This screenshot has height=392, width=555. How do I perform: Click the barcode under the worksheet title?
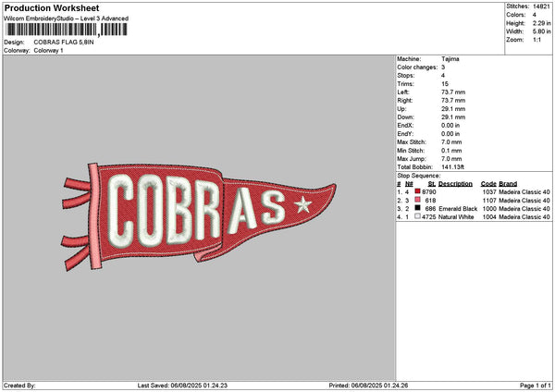pos(67,30)
